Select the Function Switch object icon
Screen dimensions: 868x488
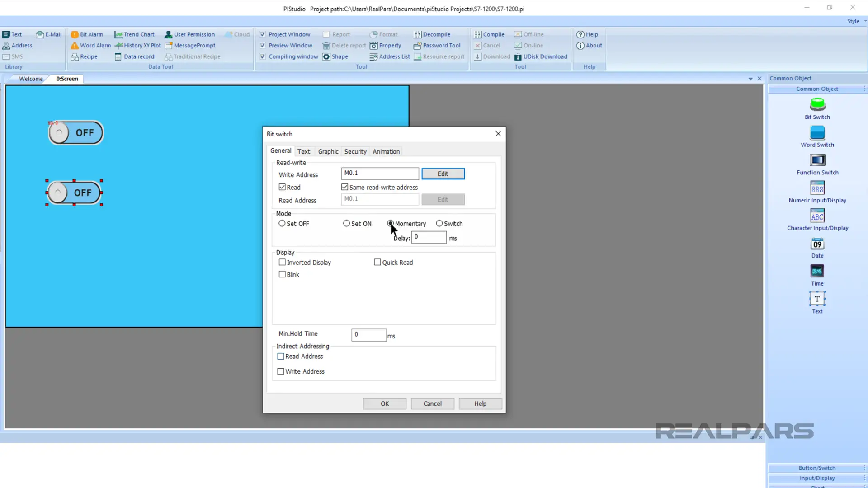[x=817, y=160]
